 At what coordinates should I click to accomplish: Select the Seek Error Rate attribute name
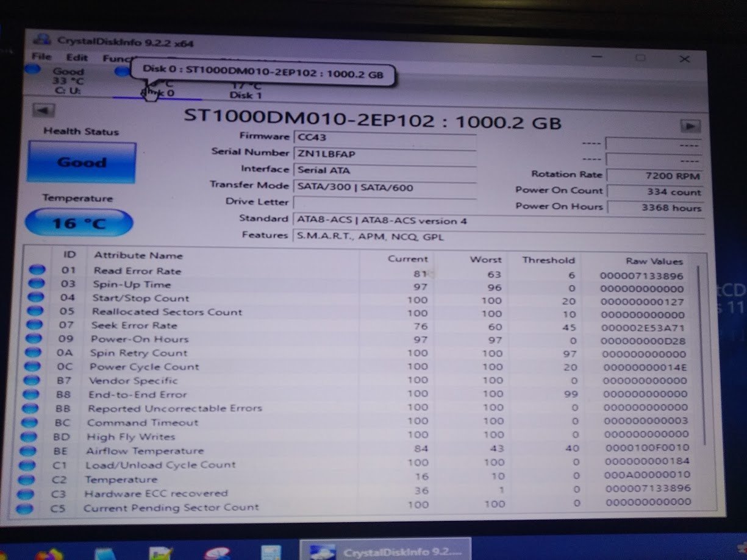pos(134,325)
